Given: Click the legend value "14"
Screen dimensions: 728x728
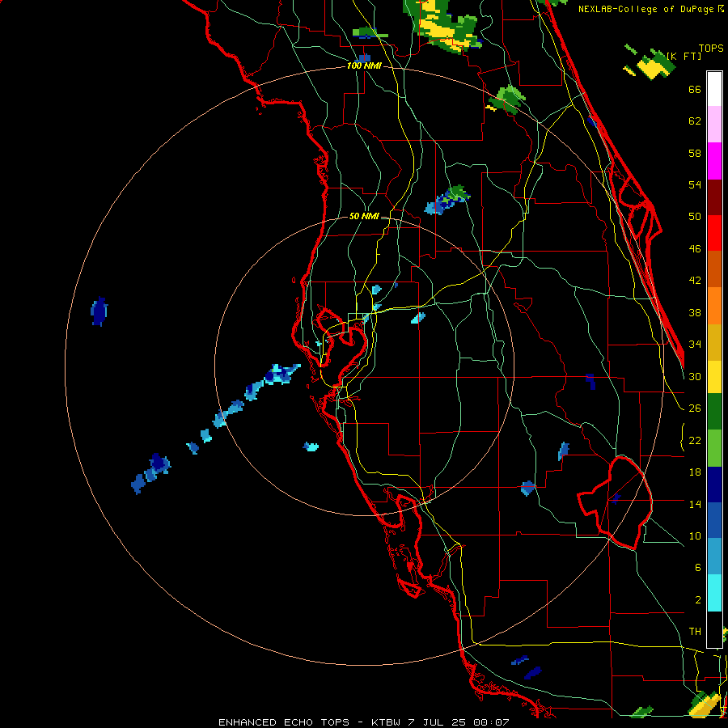Looking at the screenshot, I should click(695, 504).
